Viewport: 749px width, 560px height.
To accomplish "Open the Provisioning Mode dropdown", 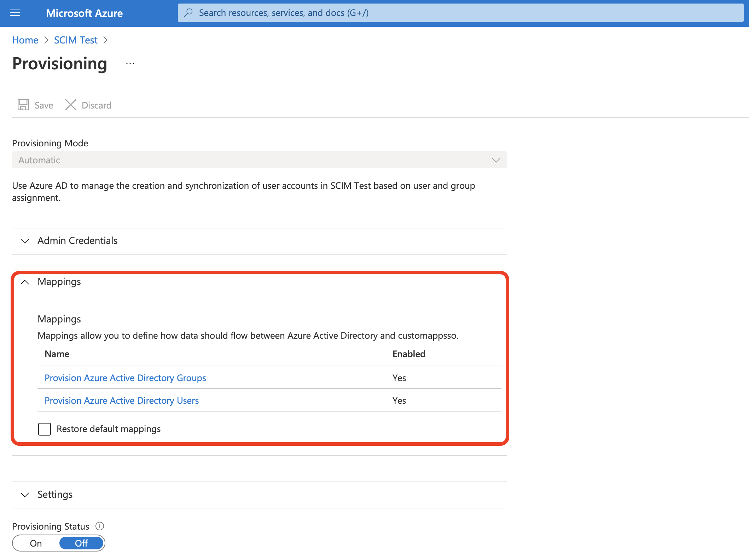I will click(260, 160).
